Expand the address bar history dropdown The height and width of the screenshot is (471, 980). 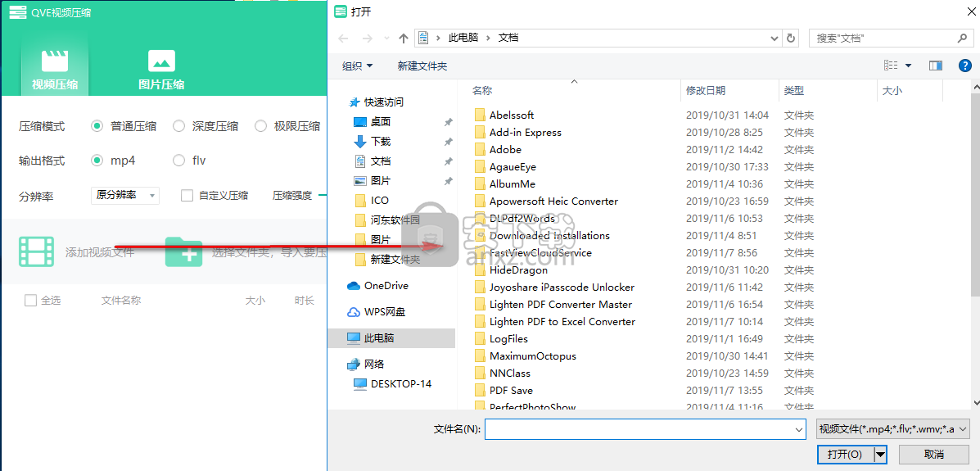775,38
